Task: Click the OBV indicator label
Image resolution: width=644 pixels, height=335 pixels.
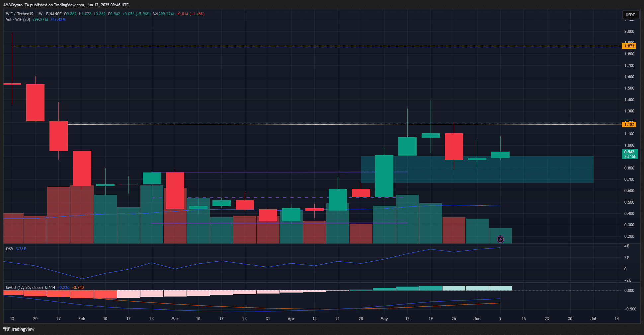Action: click(x=9, y=248)
